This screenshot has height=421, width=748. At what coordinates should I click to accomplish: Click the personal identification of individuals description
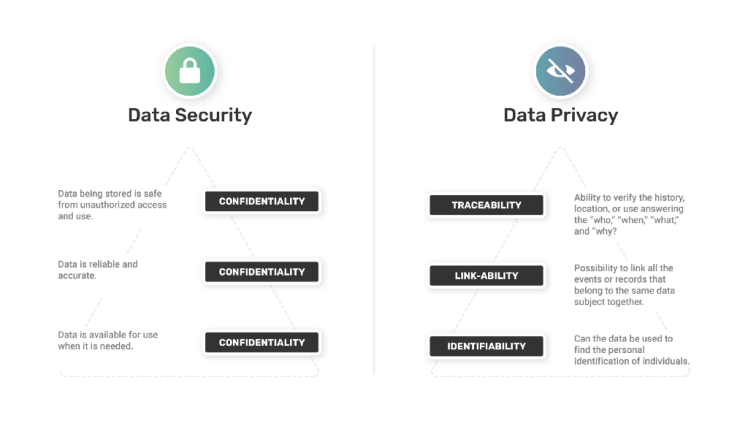(631, 349)
